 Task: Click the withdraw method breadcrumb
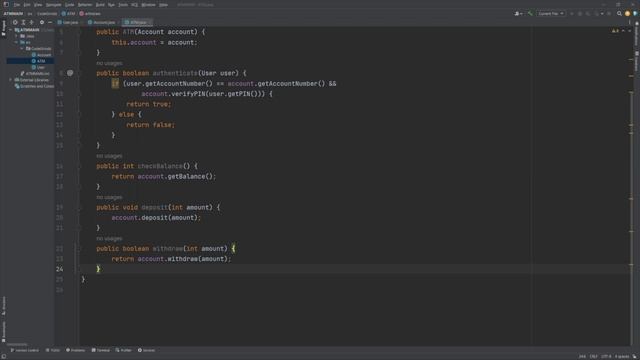[x=90, y=13]
